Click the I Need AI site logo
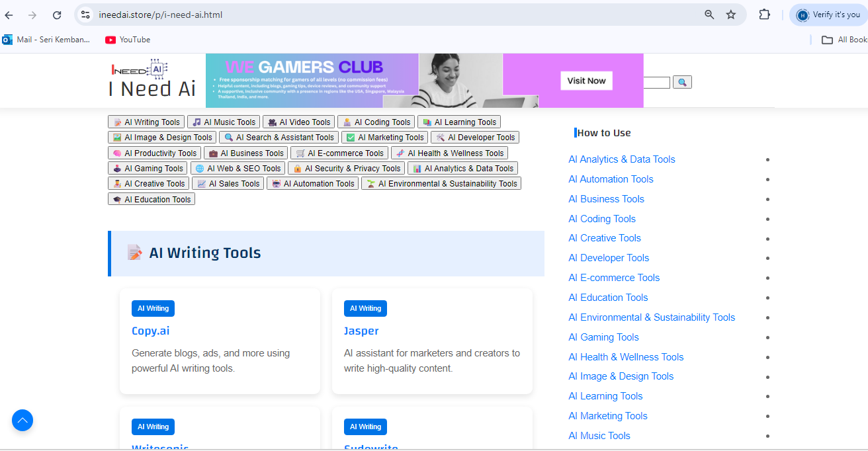 click(x=152, y=78)
